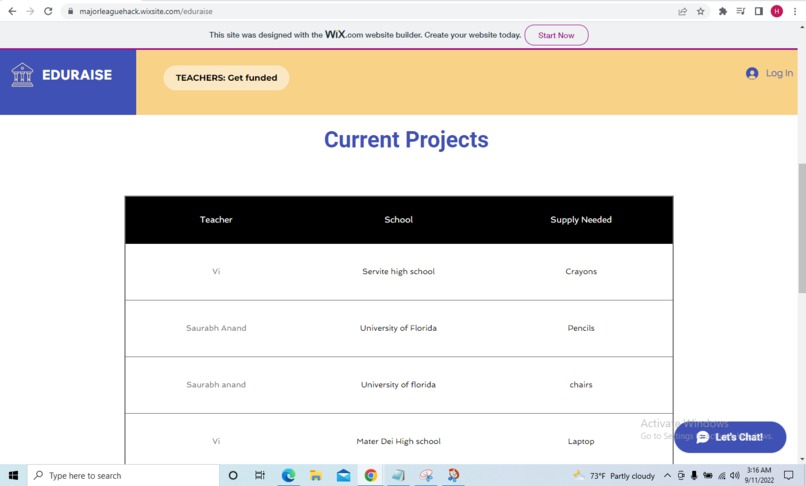Open the Chrome three-dot menu
Screen dimensions: 806x486
(795, 11)
